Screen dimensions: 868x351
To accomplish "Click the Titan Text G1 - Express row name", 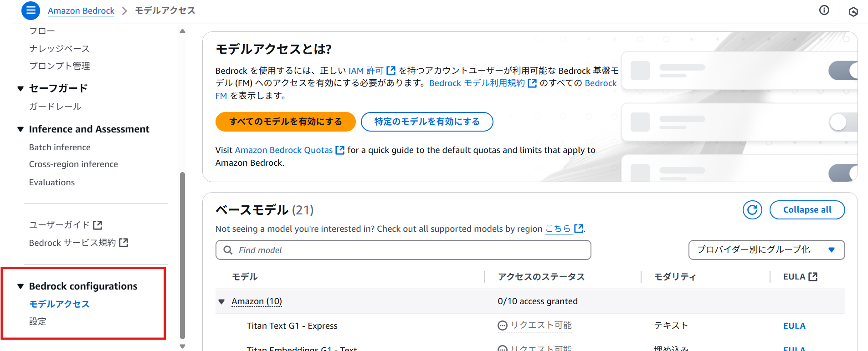I will (x=292, y=326).
